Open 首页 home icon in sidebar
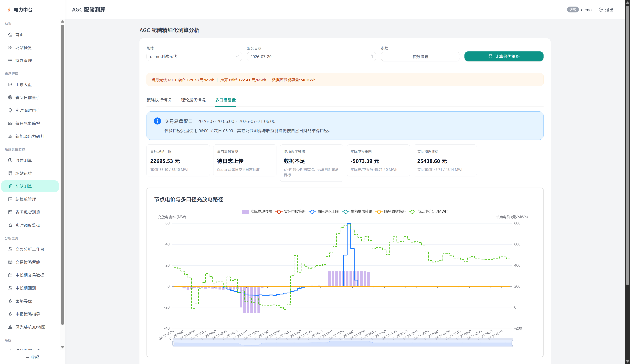 (10, 34)
